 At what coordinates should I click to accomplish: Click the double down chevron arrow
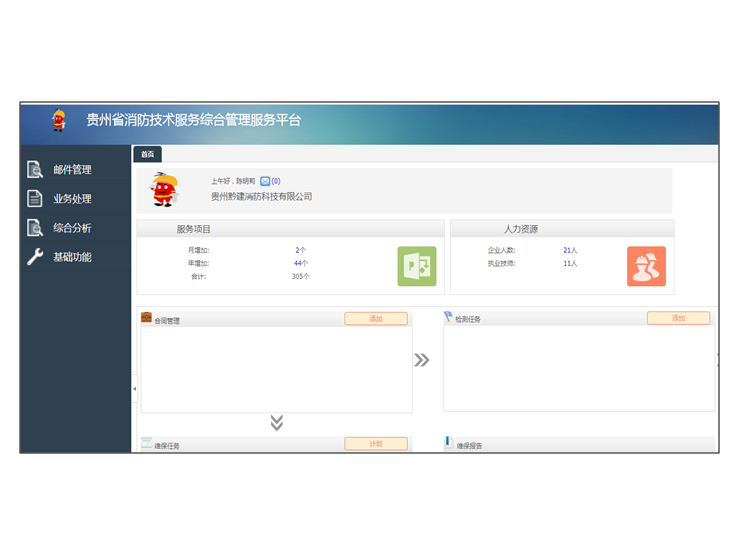[277, 423]
